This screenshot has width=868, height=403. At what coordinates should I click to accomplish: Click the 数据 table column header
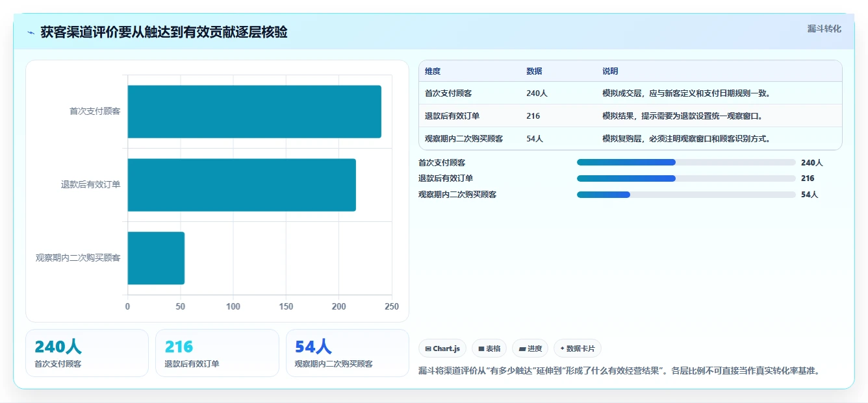[534, 71]
